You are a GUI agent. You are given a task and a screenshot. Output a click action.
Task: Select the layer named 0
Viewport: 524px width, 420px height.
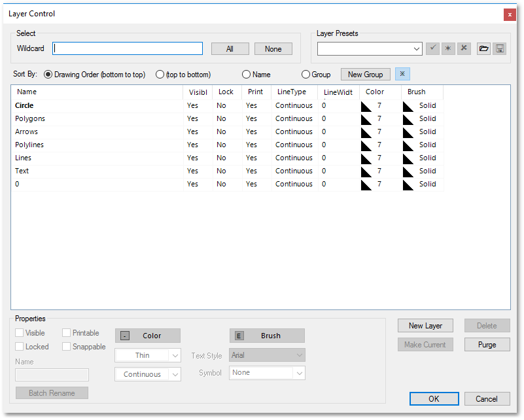coord(17,184)
